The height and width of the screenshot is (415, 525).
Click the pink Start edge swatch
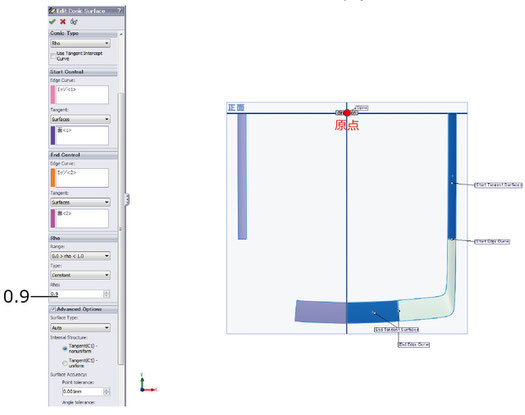click(x=53, y=94)
